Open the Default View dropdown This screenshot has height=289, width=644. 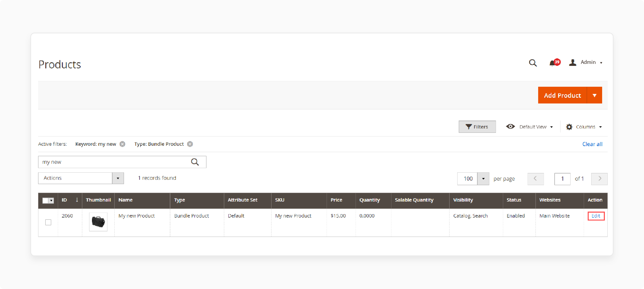[530, 127]
